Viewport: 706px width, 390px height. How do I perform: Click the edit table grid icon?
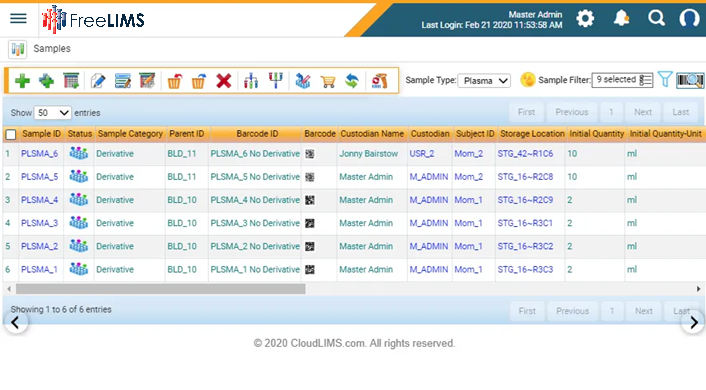[147, 81]
